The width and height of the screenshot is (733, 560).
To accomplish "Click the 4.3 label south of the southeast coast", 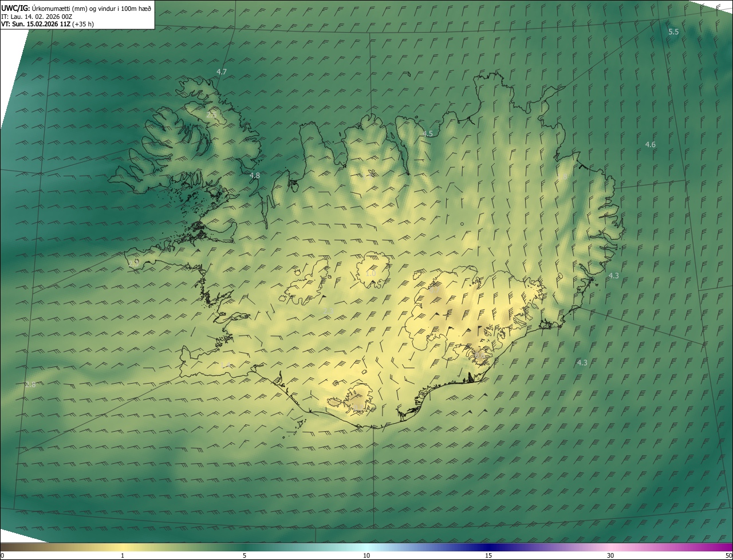I will point(582,362).
